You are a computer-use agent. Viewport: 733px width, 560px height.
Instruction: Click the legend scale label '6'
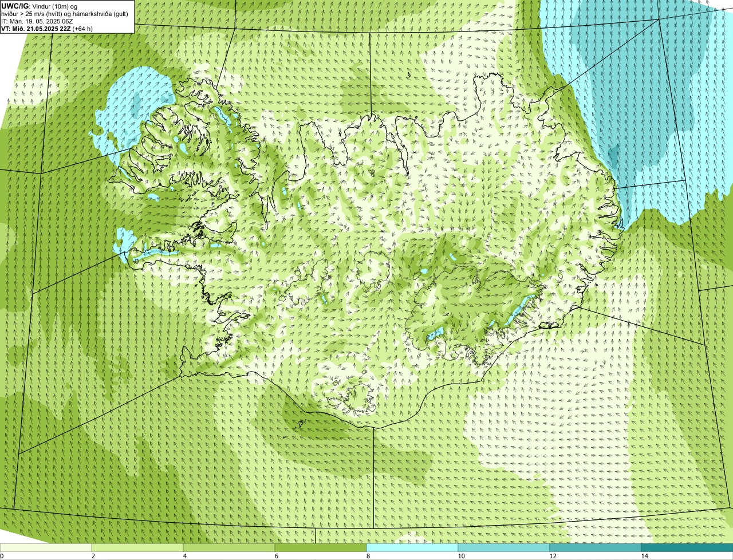click(x=276, y=556)
